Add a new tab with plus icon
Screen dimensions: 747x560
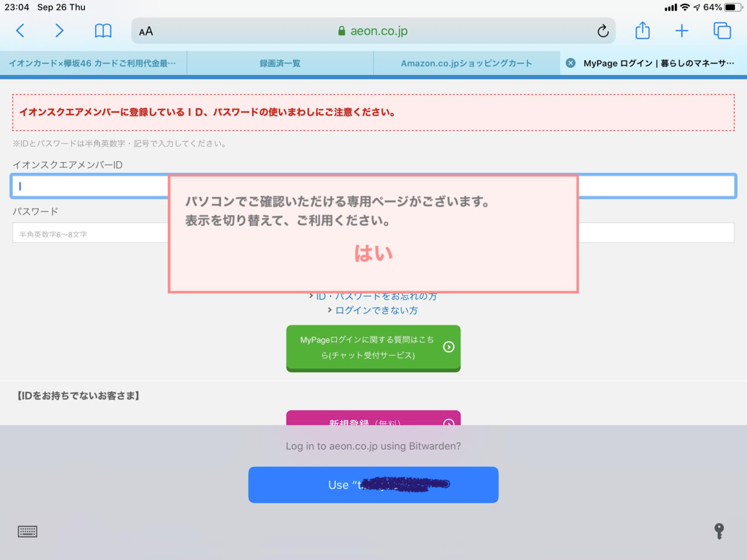[x=682, y=31]
